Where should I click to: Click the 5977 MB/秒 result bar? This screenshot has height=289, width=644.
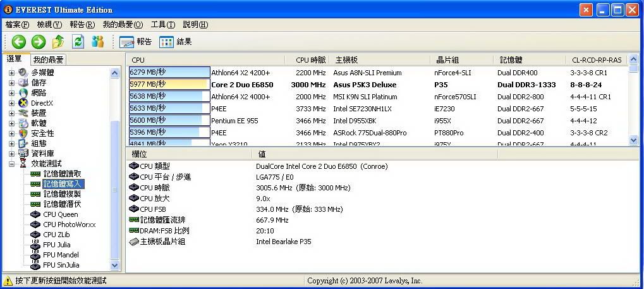169,85
